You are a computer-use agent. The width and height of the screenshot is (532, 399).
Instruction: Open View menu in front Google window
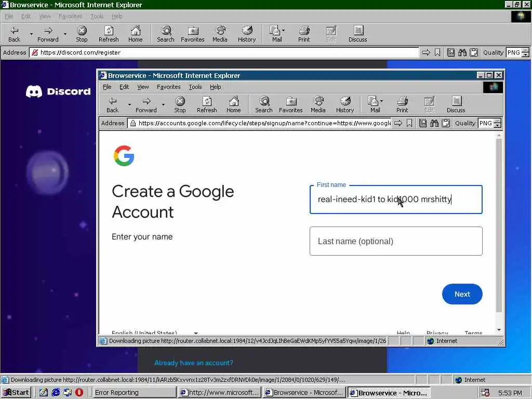pyautogui.click(x=143, y=87)
